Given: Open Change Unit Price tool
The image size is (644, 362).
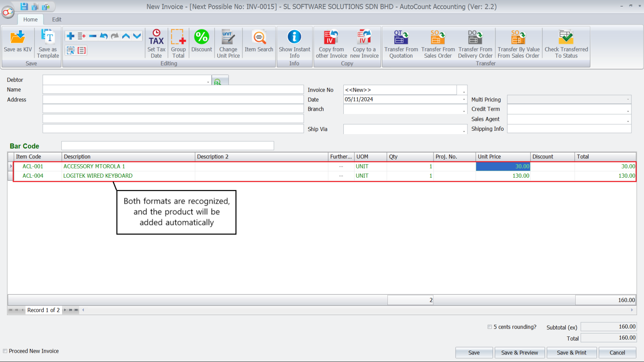Looking at the screenshot, I should 228,42.
